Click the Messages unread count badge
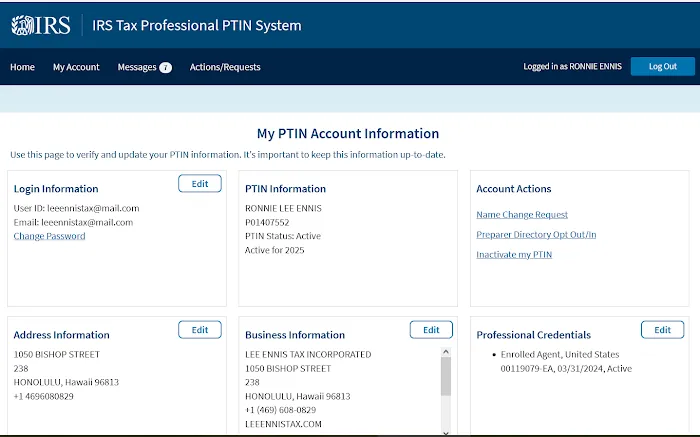The image size is (700, 437). pyautogui.click(x=166, y=67)
